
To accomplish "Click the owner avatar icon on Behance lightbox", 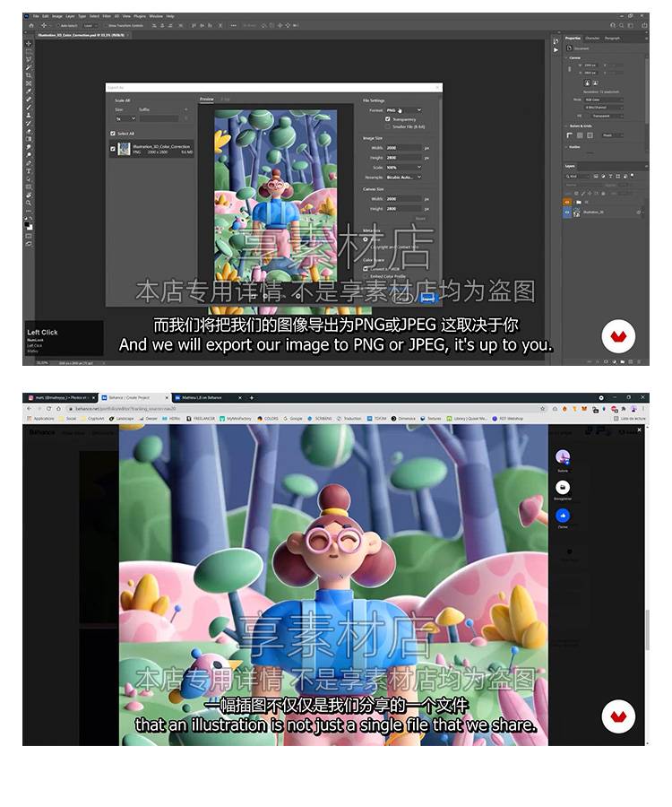I will (x=563, y=456).
